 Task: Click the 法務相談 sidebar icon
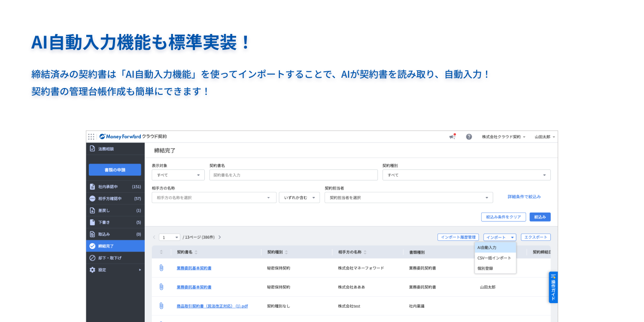click(92, 149)
